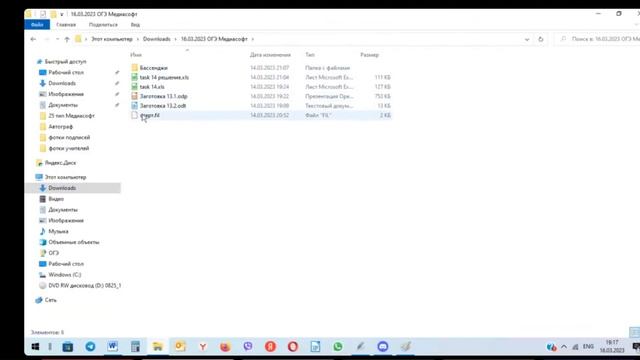
Task: Select Изображения under Quick access
Action: [x=66, y=94]
